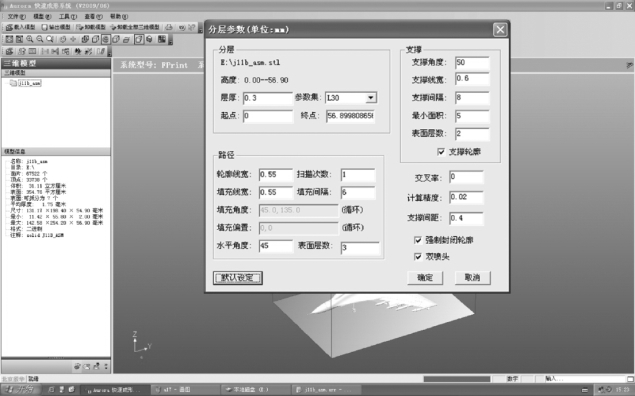Toggle the 双喷头 checkbox
Screen dimensions: 635x396
(418, 257)
